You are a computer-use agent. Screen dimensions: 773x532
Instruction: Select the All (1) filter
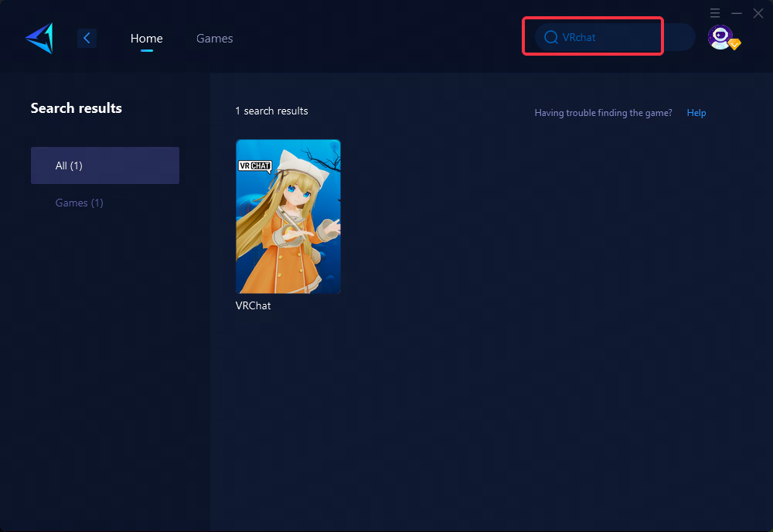point(105,165)
